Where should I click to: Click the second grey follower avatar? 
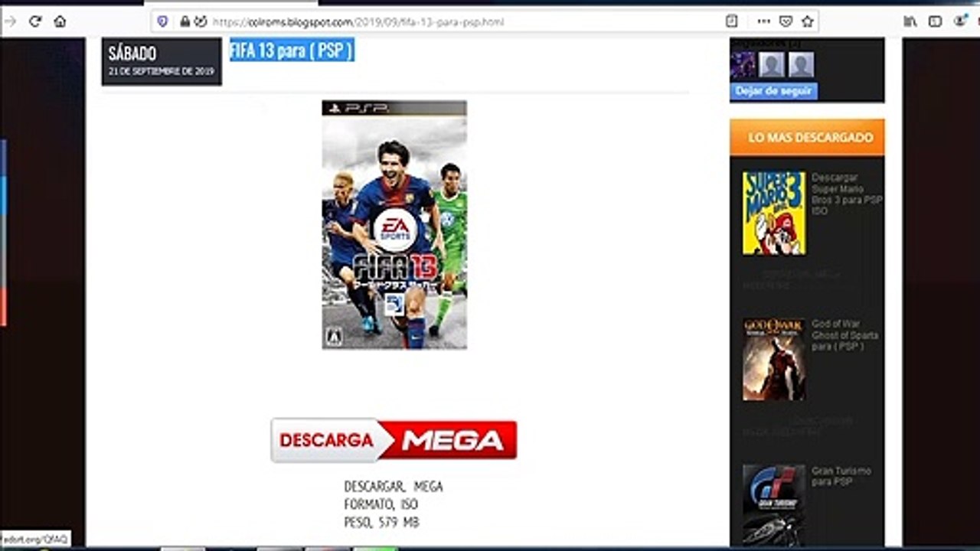click(771, 65)
